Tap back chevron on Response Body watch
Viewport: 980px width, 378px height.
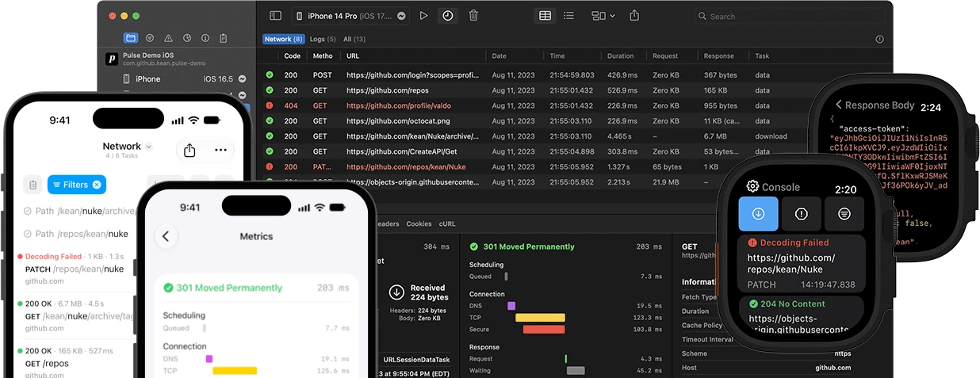[x=839, y=105]
